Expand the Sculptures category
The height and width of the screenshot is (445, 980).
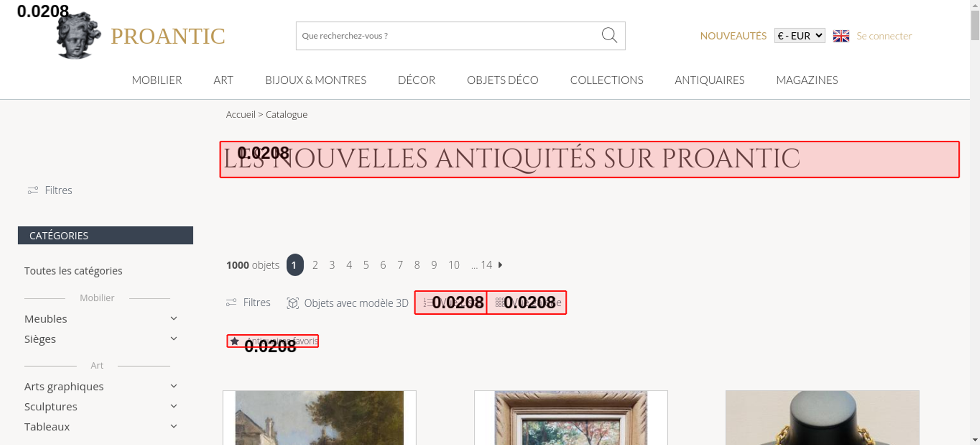click(173, 406)
